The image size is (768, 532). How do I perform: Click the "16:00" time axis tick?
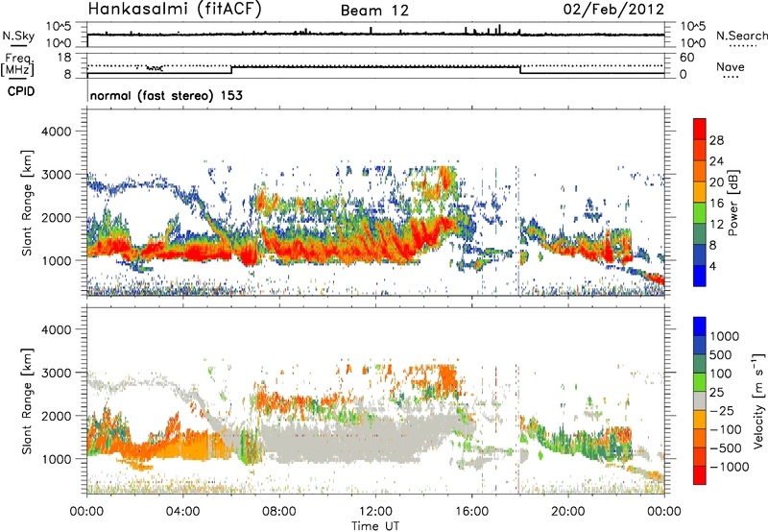pos(471,512)
